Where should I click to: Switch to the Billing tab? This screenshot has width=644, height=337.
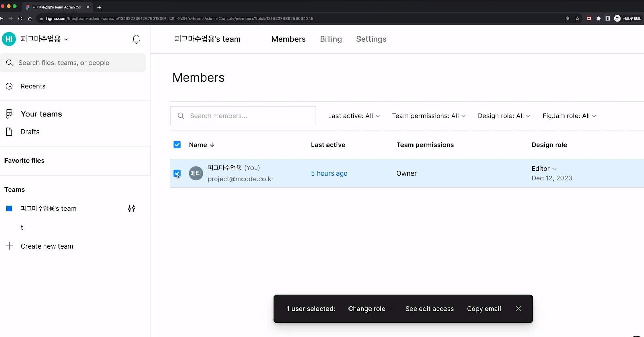[x=331, y=39]
